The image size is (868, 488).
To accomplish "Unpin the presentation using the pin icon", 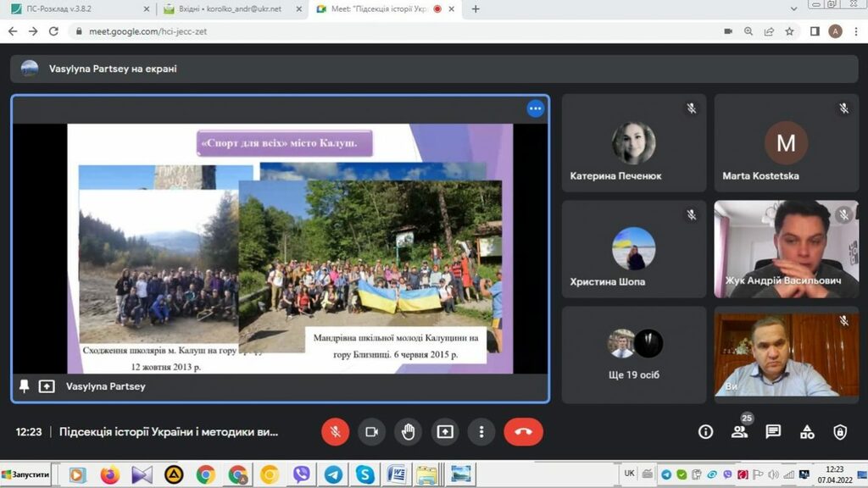I will tap(25, 386).
